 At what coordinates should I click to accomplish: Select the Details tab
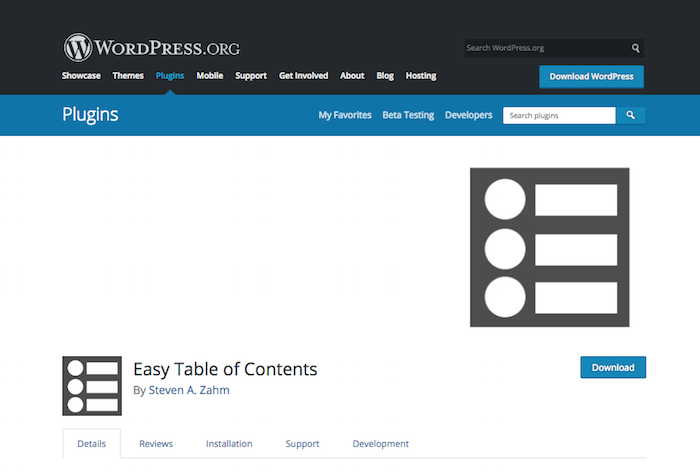[92, 443]
